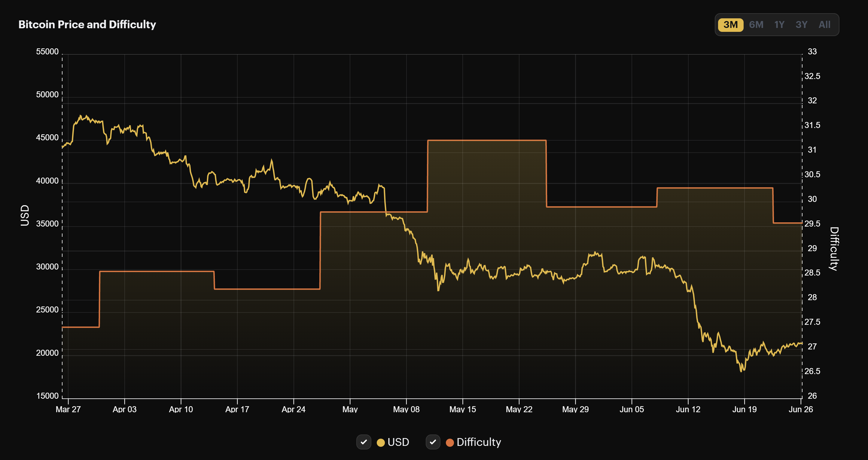Click the 20000 USD axis value

tap(47, 353)
